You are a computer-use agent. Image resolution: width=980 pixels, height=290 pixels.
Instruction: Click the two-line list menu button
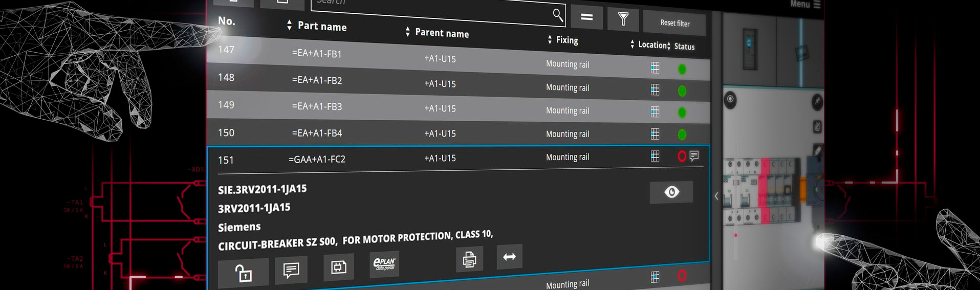(586, 17)
